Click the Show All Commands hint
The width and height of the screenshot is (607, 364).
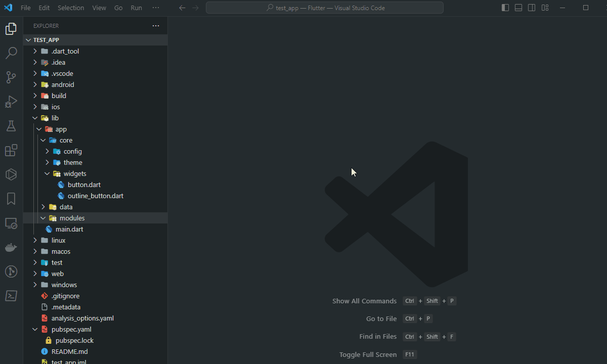tap(364, 301)
